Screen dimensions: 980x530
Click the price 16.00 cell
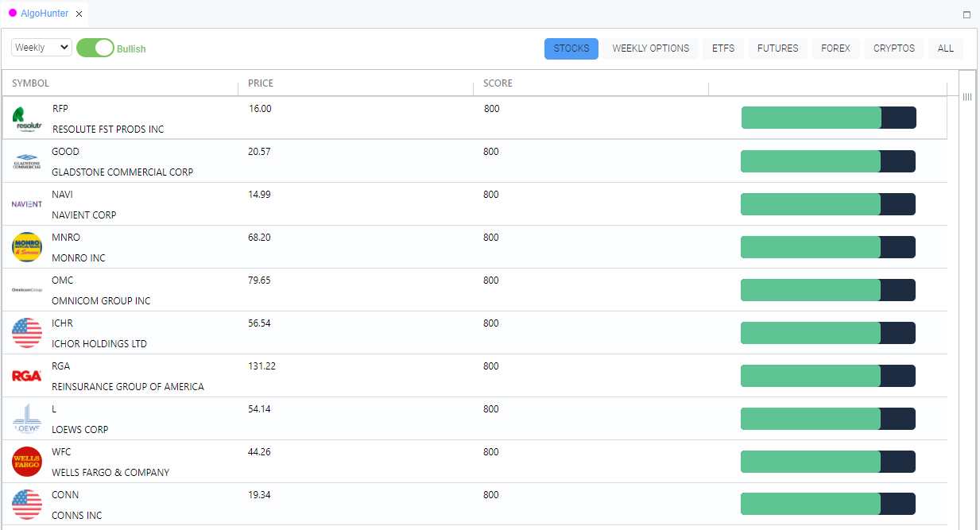click(260, 109)
